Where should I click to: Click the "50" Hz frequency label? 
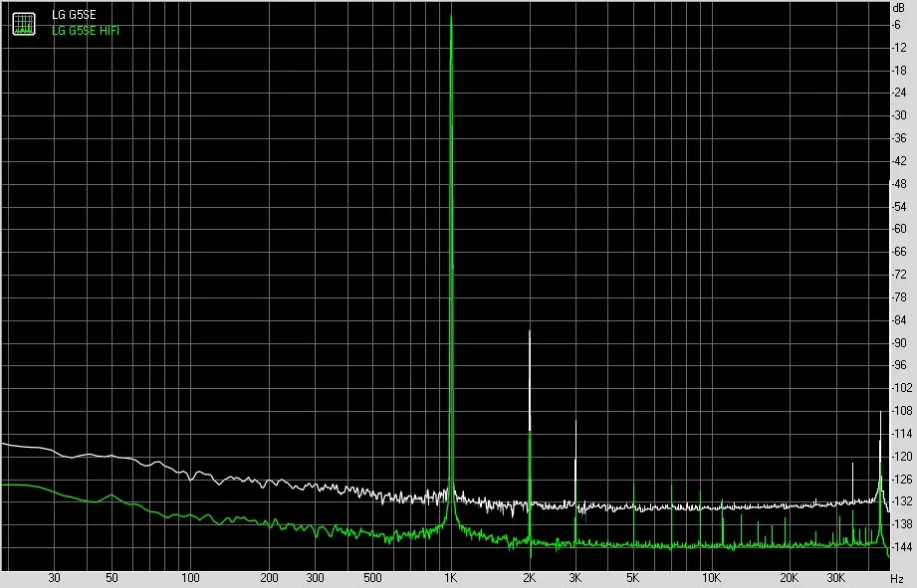(x=112, y=578)
